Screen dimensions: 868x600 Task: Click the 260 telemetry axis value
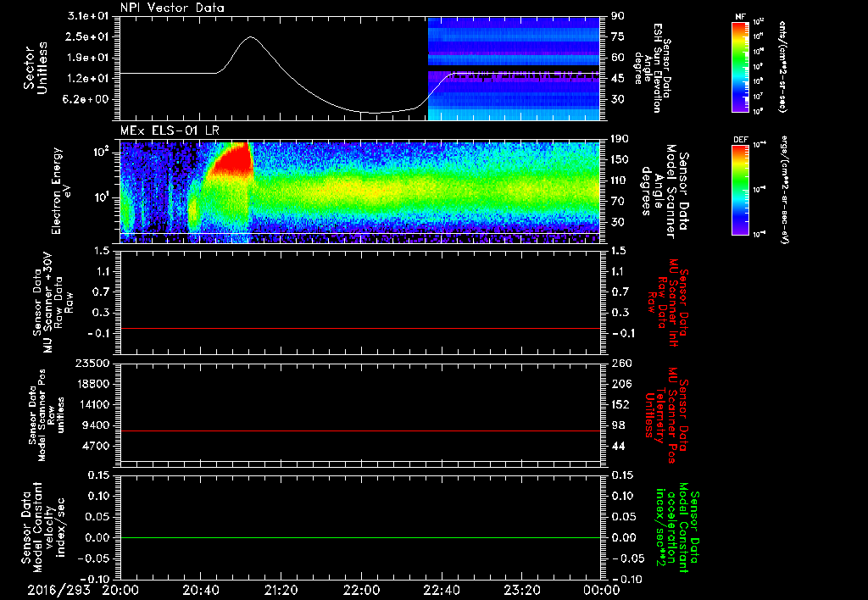tap(620, 363)
